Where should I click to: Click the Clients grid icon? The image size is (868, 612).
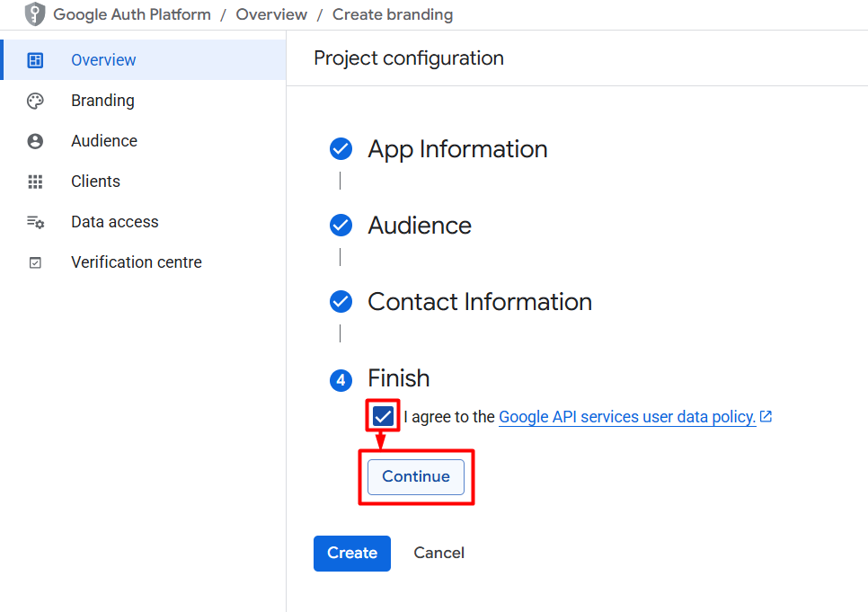35,182
